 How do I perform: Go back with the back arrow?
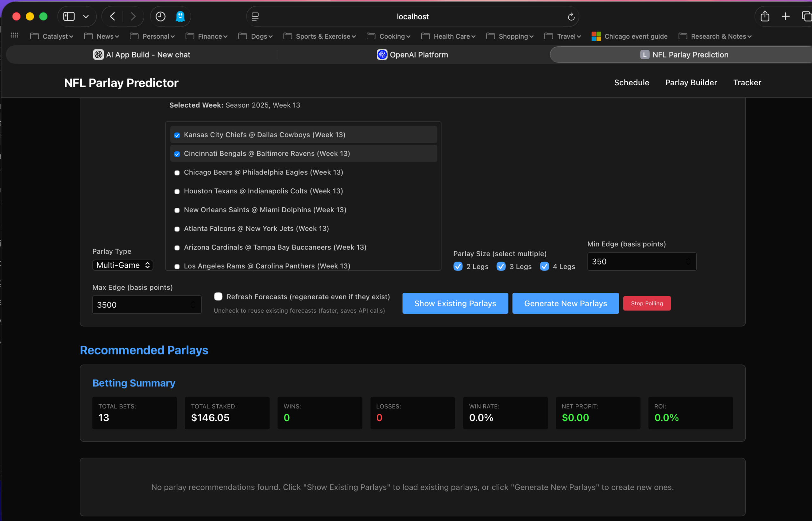(x=113, y=16)
